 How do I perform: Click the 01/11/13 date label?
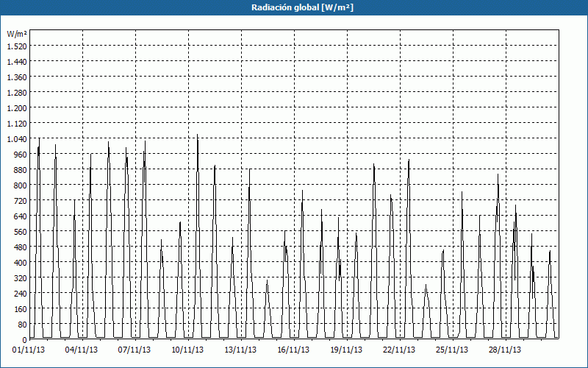29,350
